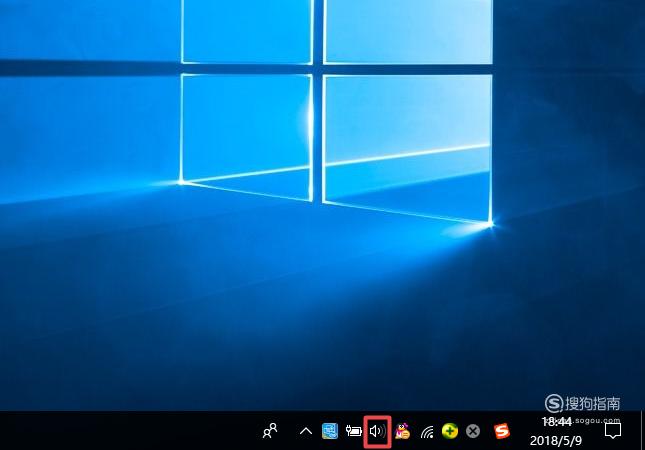The image size is (645, 450).
Task: Open the blue network utility tray icon
Action: [330, 431]
